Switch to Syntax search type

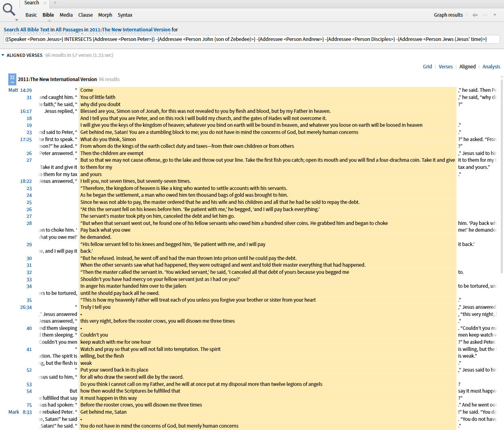(125, 15)
